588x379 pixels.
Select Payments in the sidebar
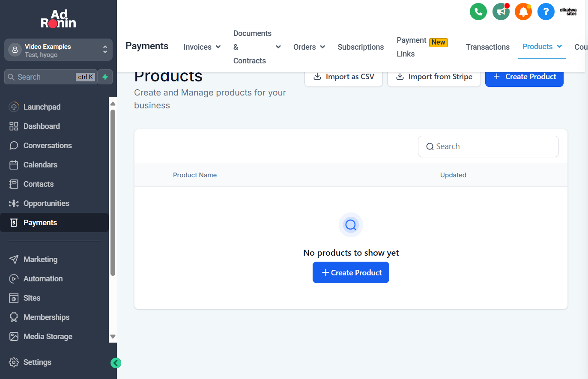(x=54, y=223)
